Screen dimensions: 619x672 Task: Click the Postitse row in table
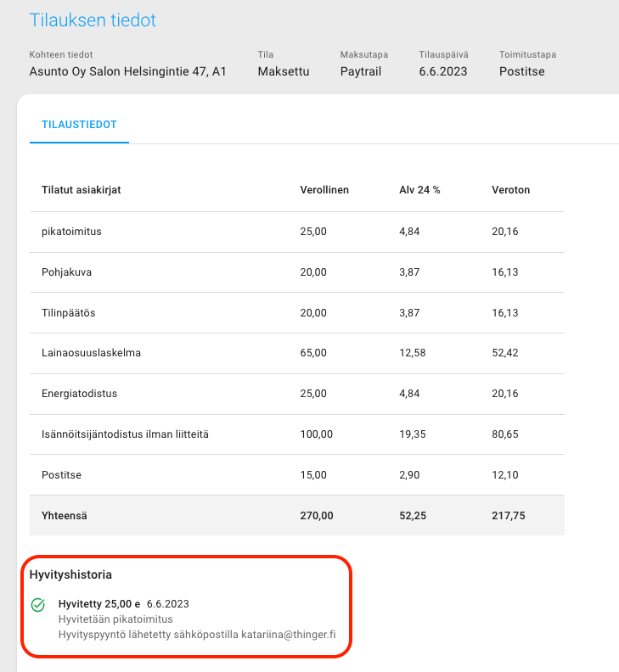coord(297,475)
